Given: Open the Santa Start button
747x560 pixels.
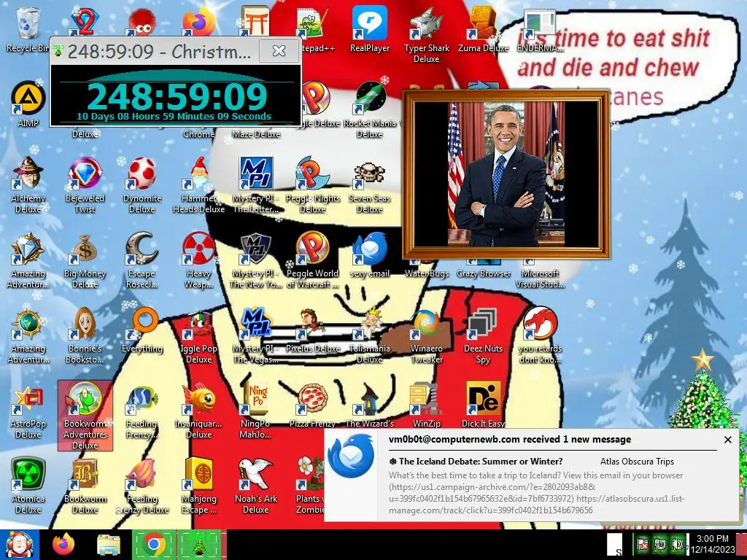Looking at the screenshot, I should 19,545.
